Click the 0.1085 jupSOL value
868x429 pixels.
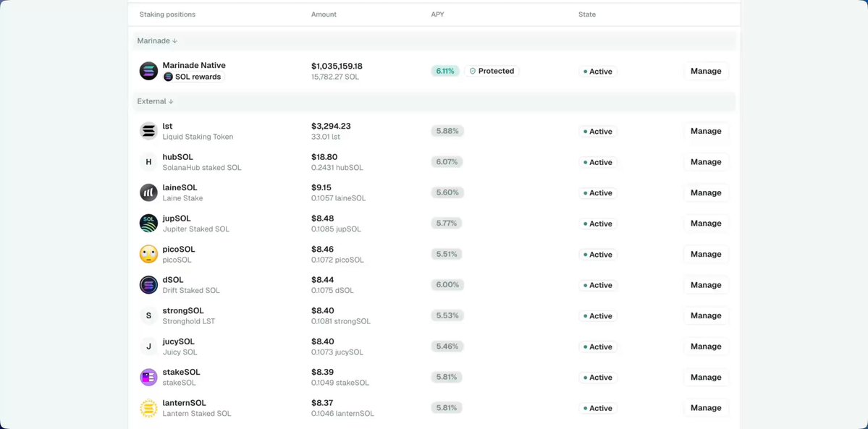pos(336,229)
